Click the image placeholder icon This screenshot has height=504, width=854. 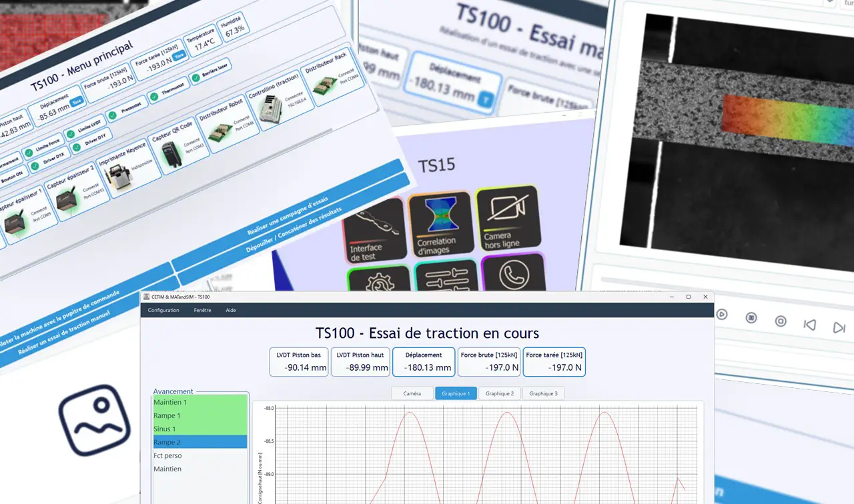(94, 419)
